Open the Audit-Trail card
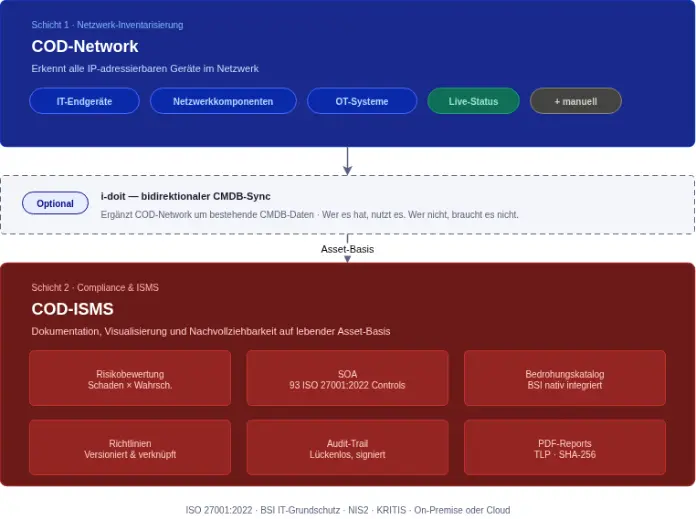Viewport: 696px width, 519px height. coord(347,448)
